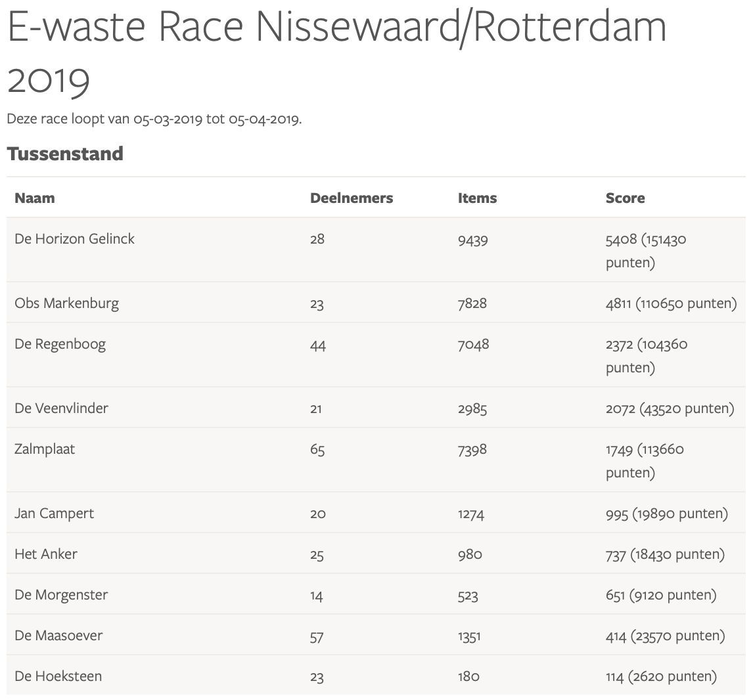Click the De Hoeksteen row name

click(58, 676)
